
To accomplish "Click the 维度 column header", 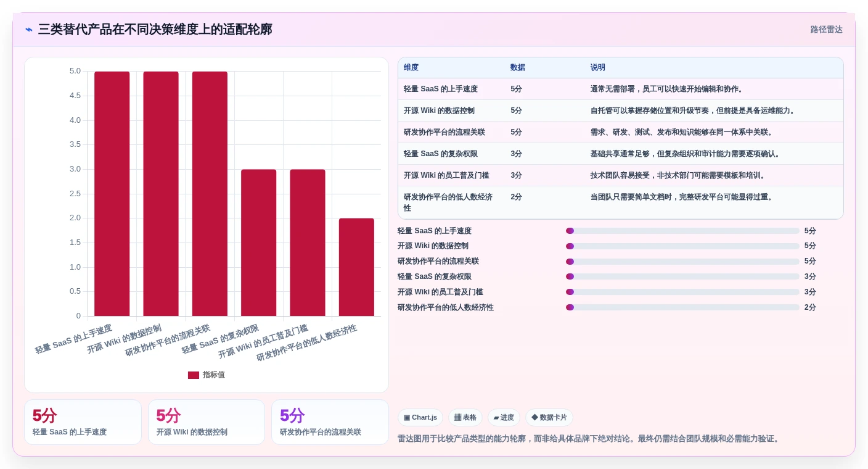I will click(411, 68).
